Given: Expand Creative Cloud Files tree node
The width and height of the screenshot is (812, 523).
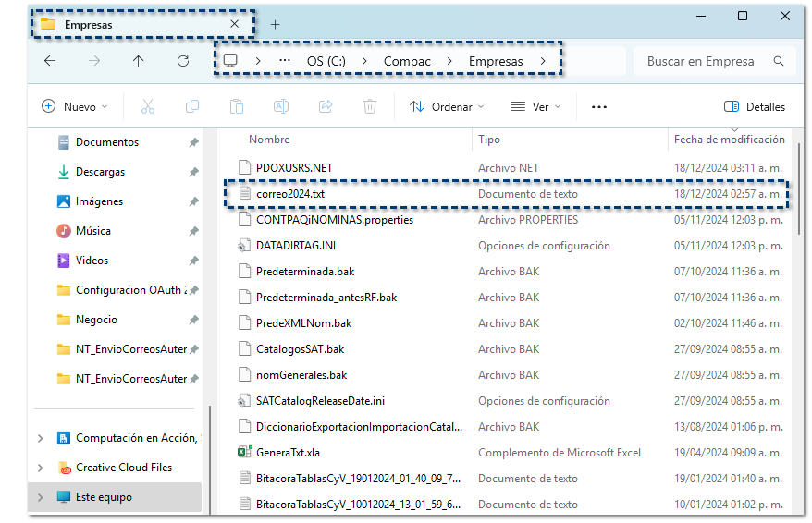Looking at the screenshot, I should pos(40,468).
